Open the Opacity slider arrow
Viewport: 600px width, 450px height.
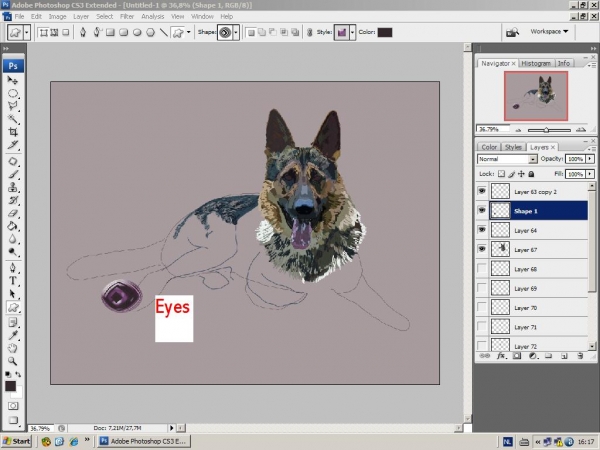[590, 159]
